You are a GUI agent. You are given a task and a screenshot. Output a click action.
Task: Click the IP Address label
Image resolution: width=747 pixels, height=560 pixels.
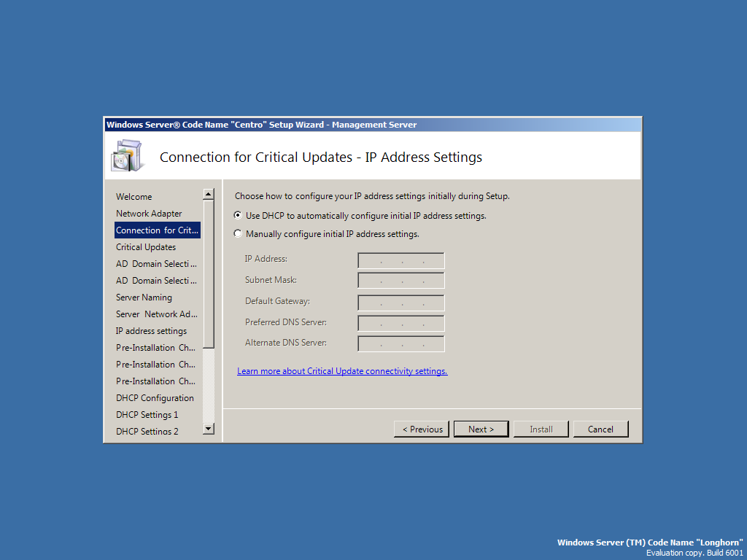(266, 259)
